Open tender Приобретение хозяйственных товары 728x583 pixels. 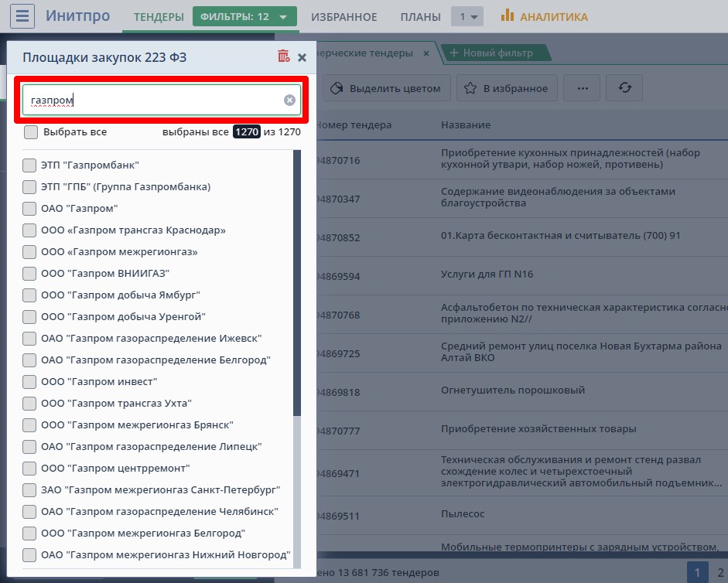538,429
